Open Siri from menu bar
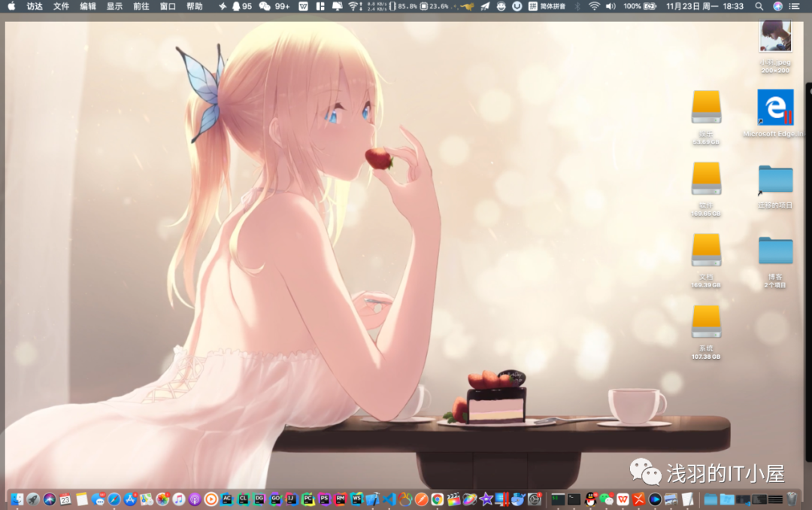Viewport: 812px width, 510px height. click(777, 6)
